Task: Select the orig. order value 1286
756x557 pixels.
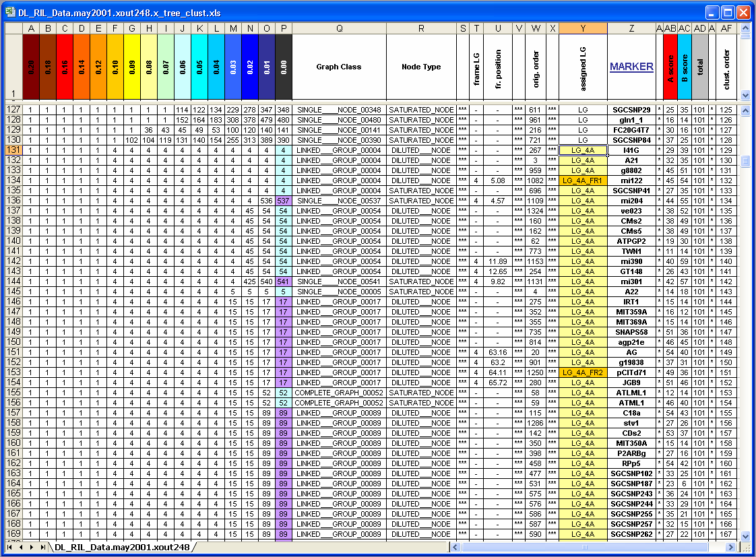Action: coord(536,423)
